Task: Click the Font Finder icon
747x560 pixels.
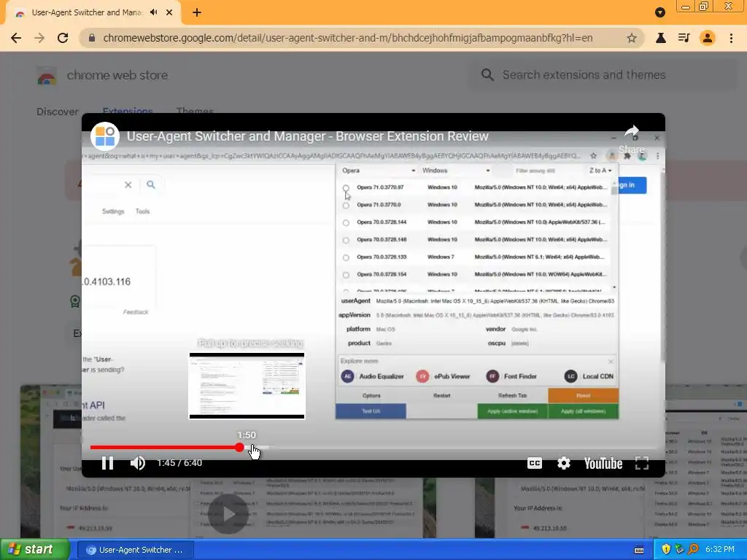Action: click(492, 376)
